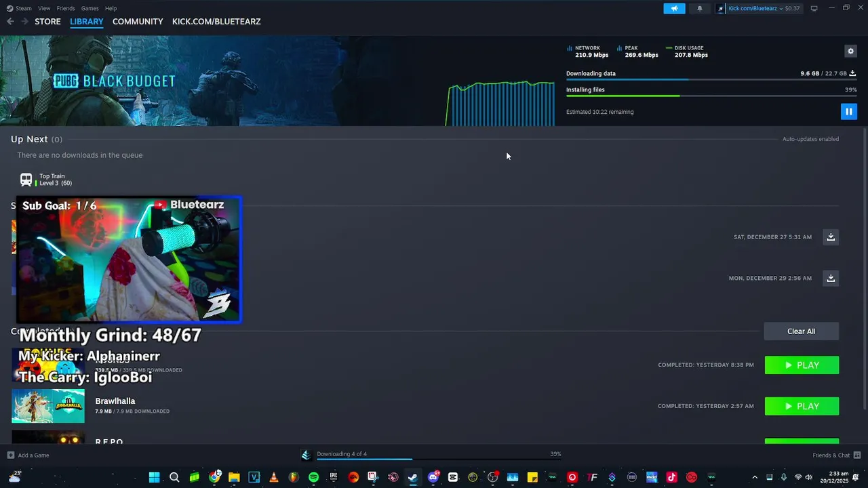Image resolution: width=868 pixels, height=488 pixels.
Task: Click download icon beside 22.7 GB
Action: (852, 73)
